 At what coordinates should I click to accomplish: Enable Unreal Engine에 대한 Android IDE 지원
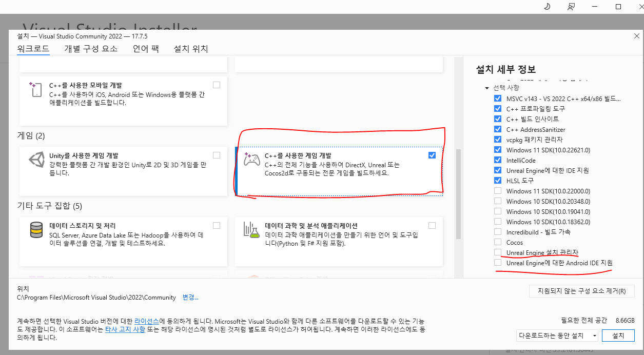pos(497,262)
